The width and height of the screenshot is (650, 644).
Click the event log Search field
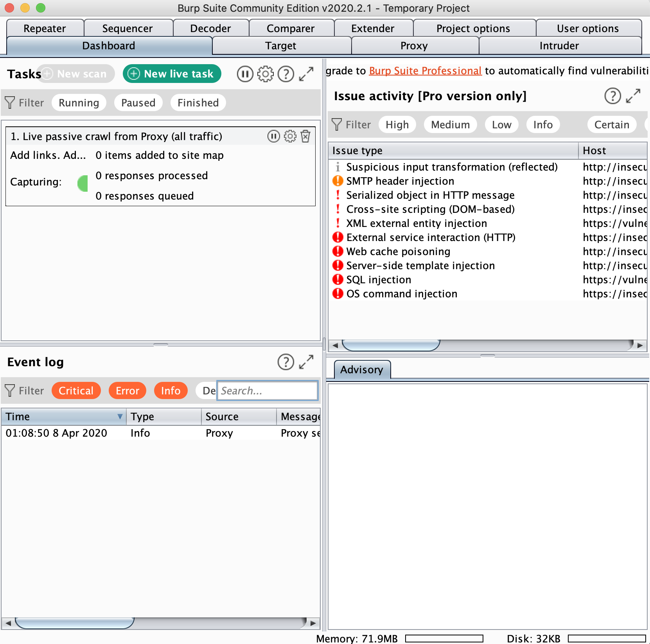(x=268, y=391)
